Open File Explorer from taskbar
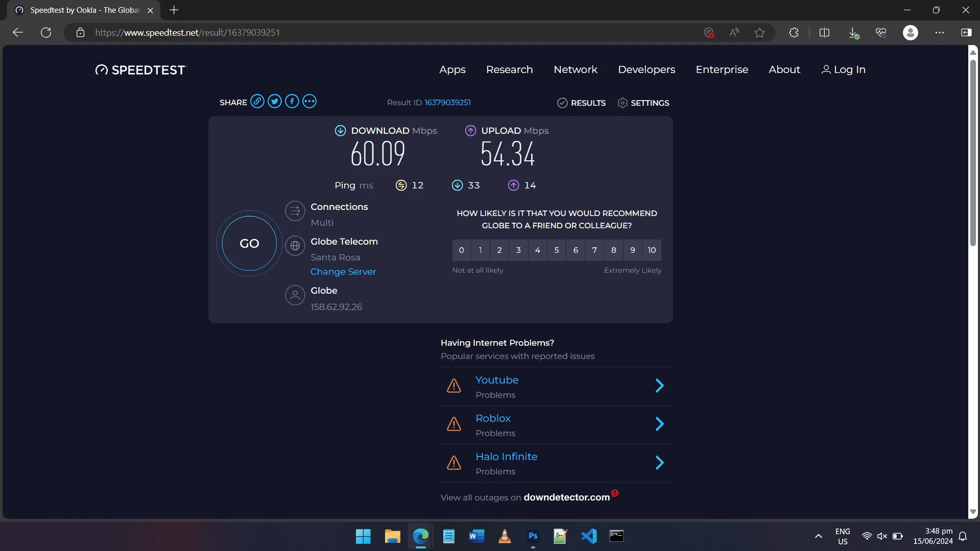The image size is (980, 551). tap(392, 536)
